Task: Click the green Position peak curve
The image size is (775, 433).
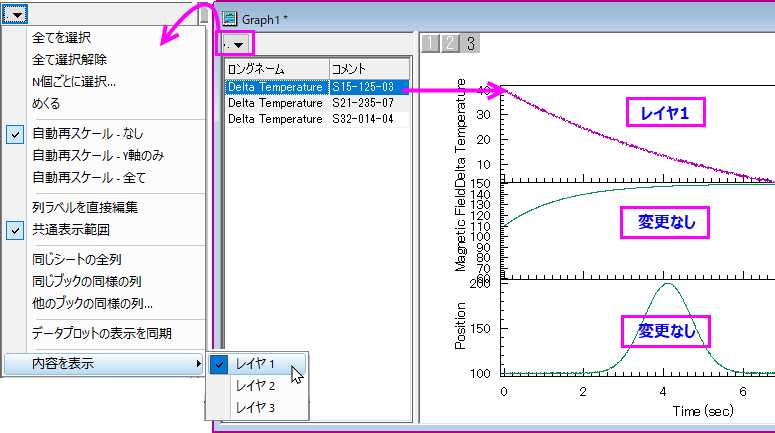Action: point(668,284)
